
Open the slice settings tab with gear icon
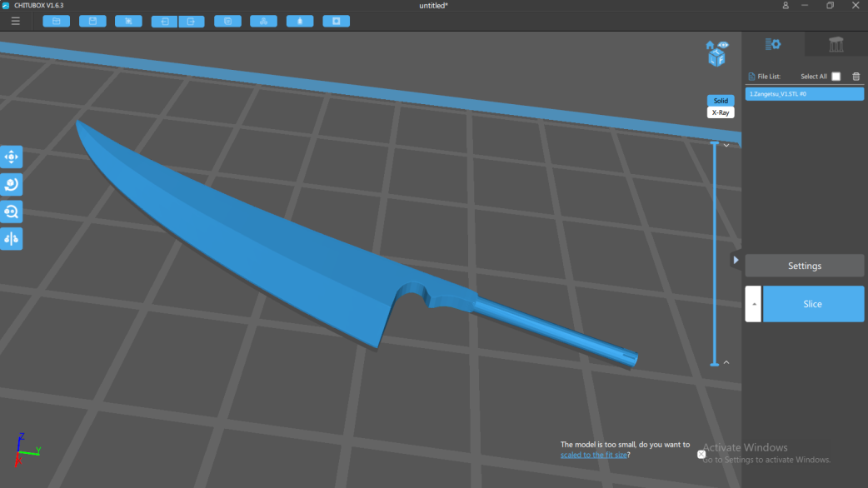pos(773,44)
